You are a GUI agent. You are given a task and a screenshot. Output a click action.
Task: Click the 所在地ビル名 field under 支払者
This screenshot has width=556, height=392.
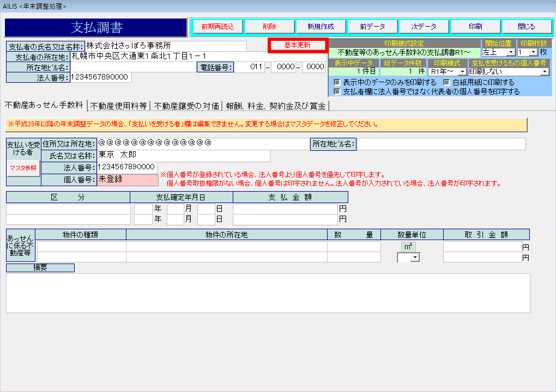click(132, 68)
